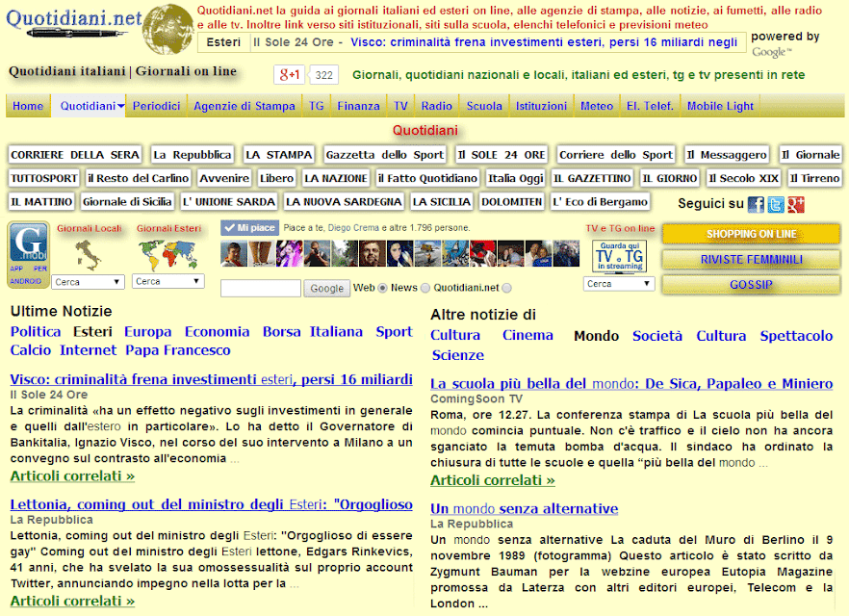Open L'Unione Sarda button
The image size is (849, 616).
[x=229, y=202]
